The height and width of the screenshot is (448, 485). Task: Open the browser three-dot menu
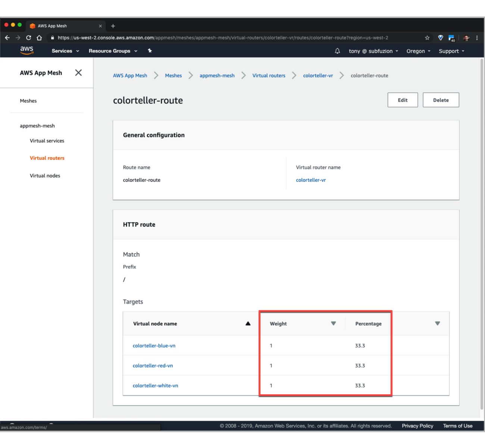(x=477, y=38)
